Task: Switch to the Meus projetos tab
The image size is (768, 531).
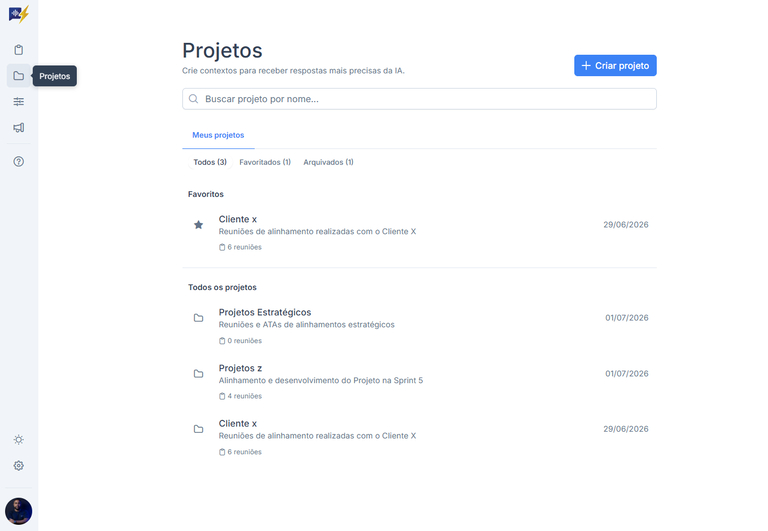Action: click(x=218, y=135)
